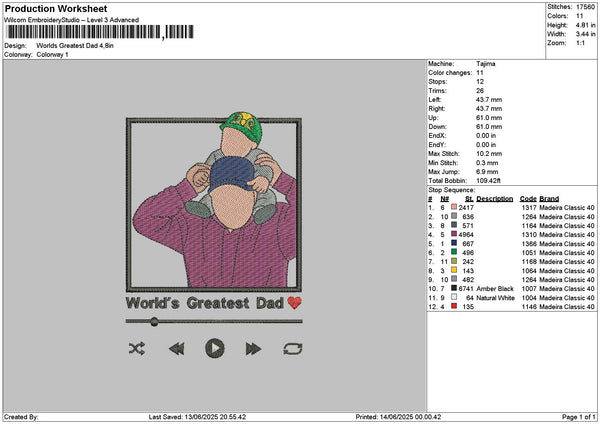The image size is (600, 424).
Task: Click the "Page 1 of 1" footer text
Action: click(579, 417)
